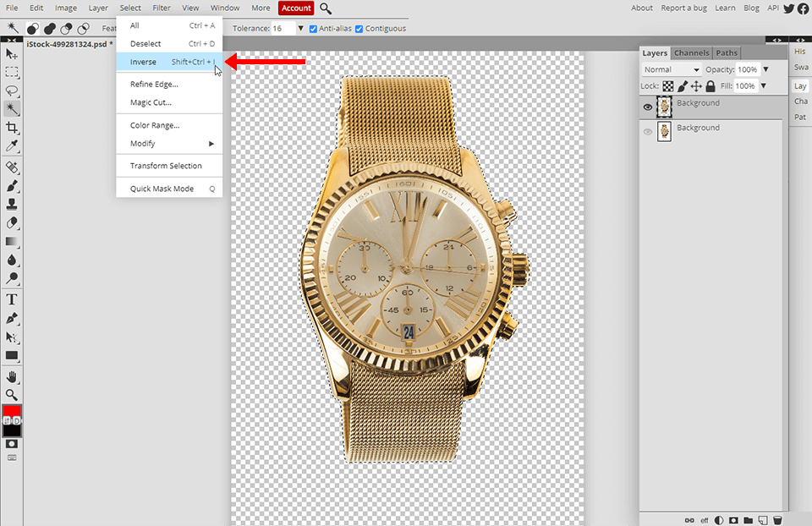This screenshot has height=526, width=812.
Task: Show the hidden lower Background layer
Action: coord(648,132)
